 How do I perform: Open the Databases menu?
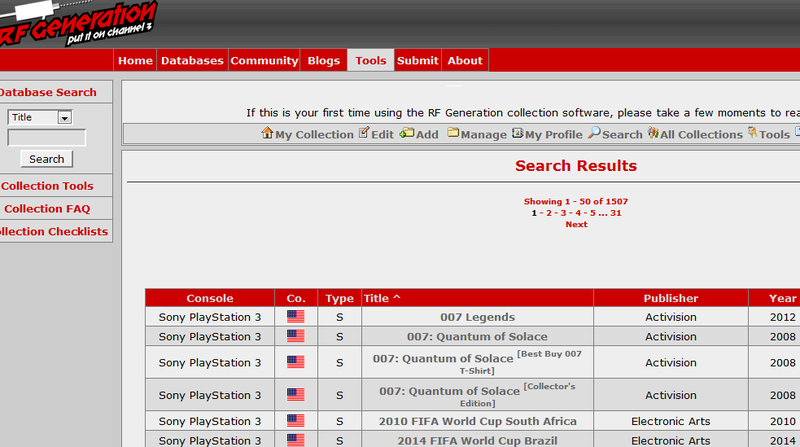[192, 60]
